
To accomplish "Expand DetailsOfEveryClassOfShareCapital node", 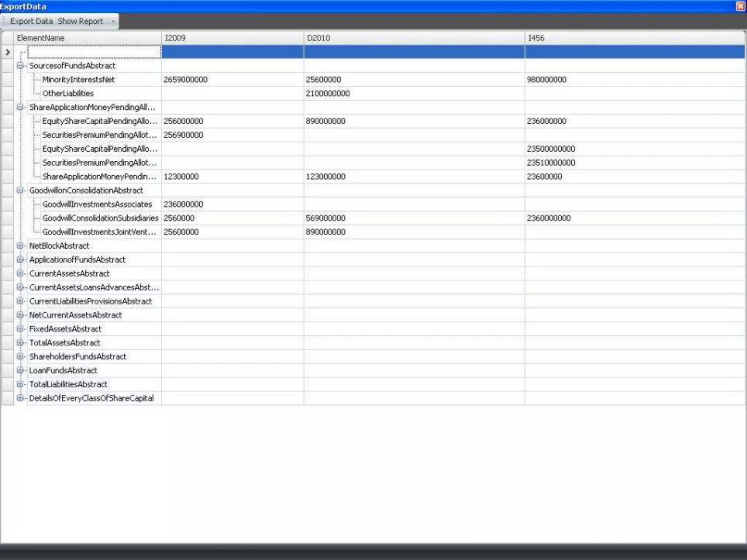I will (20, 398).
